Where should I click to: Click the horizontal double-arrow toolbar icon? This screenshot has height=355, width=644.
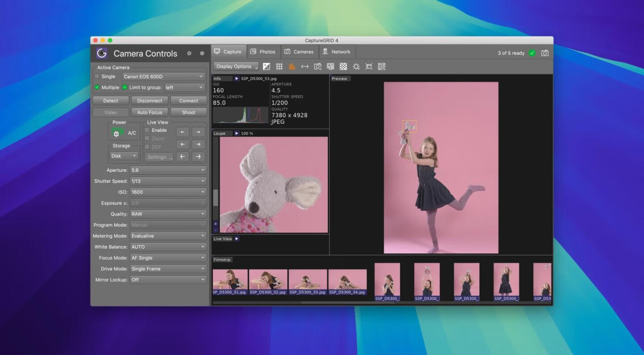coord(305,67)
